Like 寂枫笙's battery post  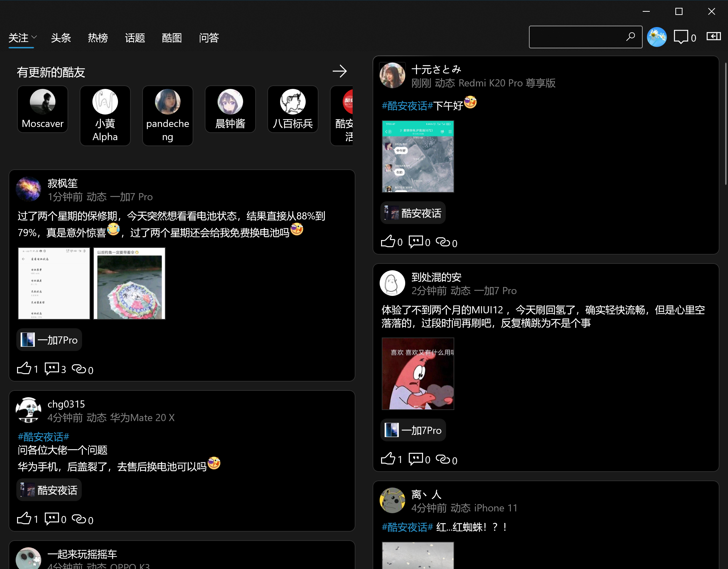[25, 368]
